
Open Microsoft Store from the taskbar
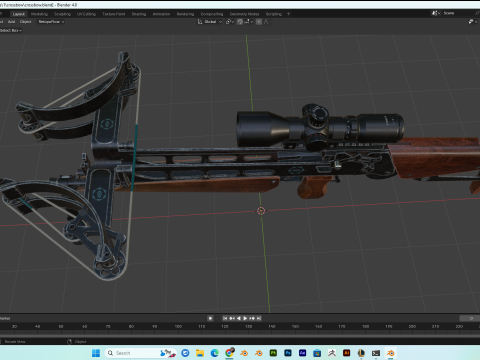[x=317, y=353]
